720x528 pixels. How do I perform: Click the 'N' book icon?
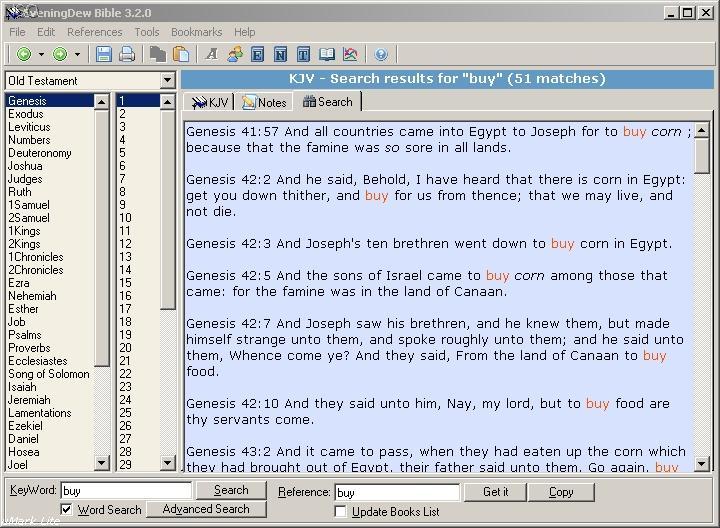click(280, 55)
